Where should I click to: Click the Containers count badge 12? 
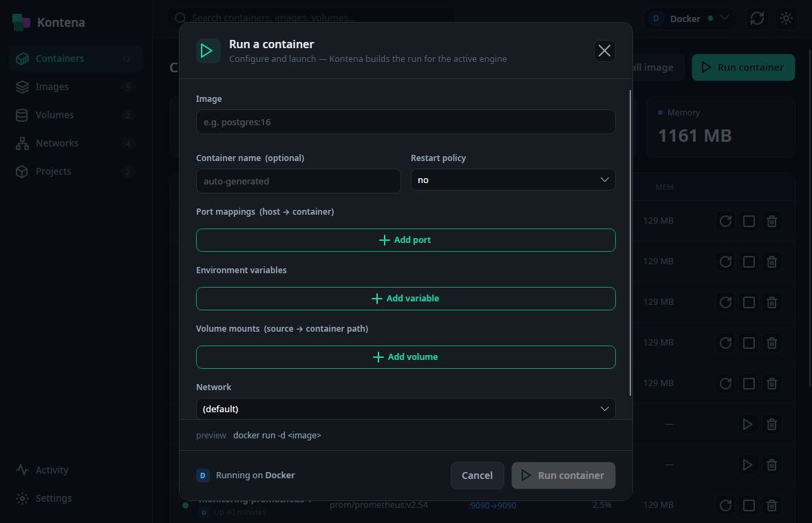127,59
